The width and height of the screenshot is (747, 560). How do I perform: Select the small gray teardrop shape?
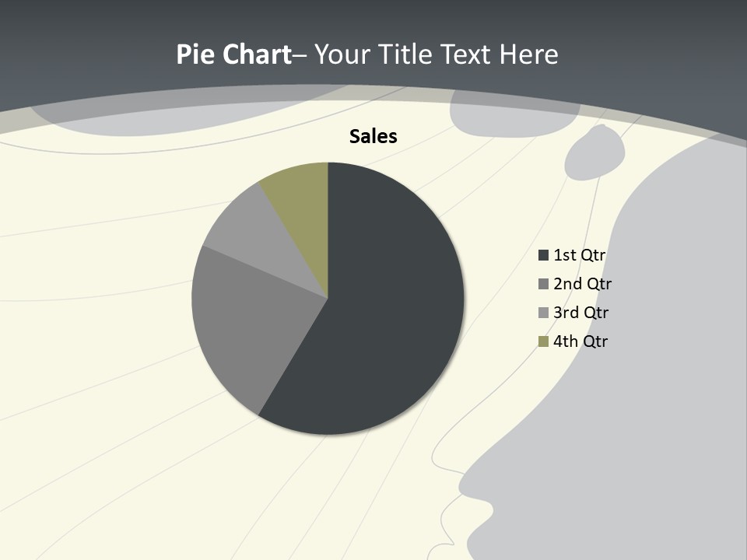tap(595, 153)
